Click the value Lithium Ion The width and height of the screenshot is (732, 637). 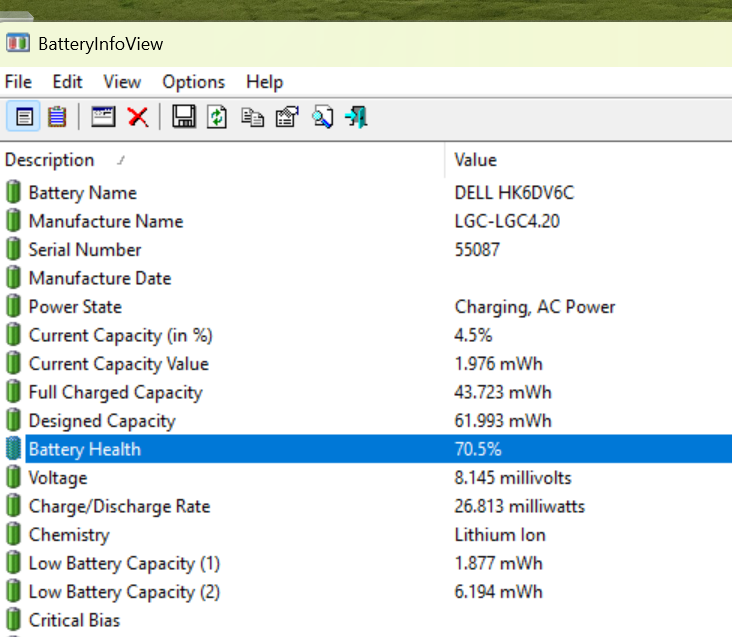pyautogui.click(x=500, y=534)
